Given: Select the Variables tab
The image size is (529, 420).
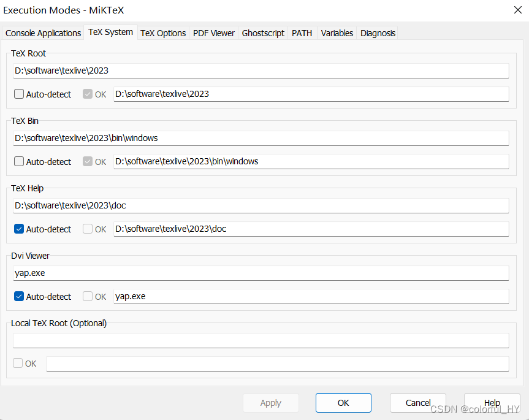Looking at the screenshot, I should tap(337, 33).
